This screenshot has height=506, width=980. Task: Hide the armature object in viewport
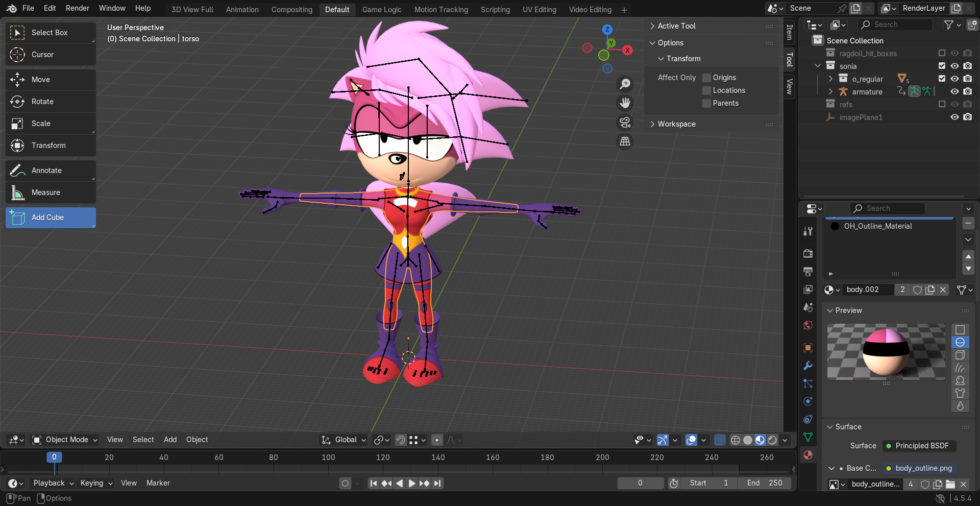(954, 91)
